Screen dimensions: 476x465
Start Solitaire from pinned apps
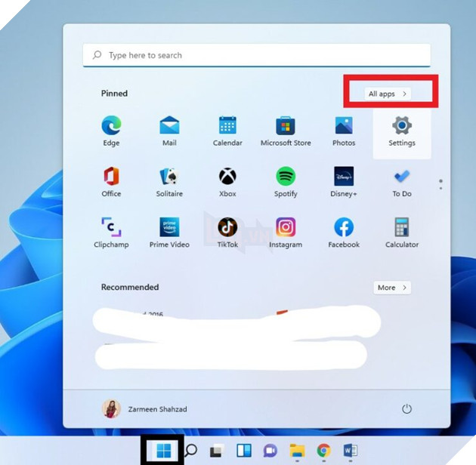(x=169, y=181)
